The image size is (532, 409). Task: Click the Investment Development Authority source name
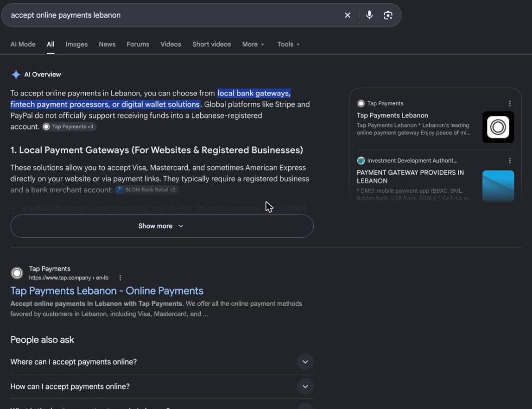pyautogui.click(x=412, y=161)
